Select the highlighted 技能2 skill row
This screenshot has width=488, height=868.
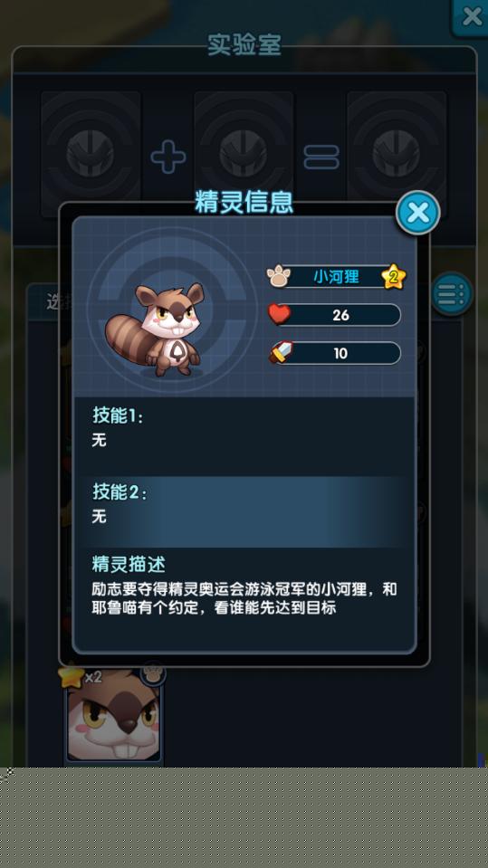tap(244, 512)
